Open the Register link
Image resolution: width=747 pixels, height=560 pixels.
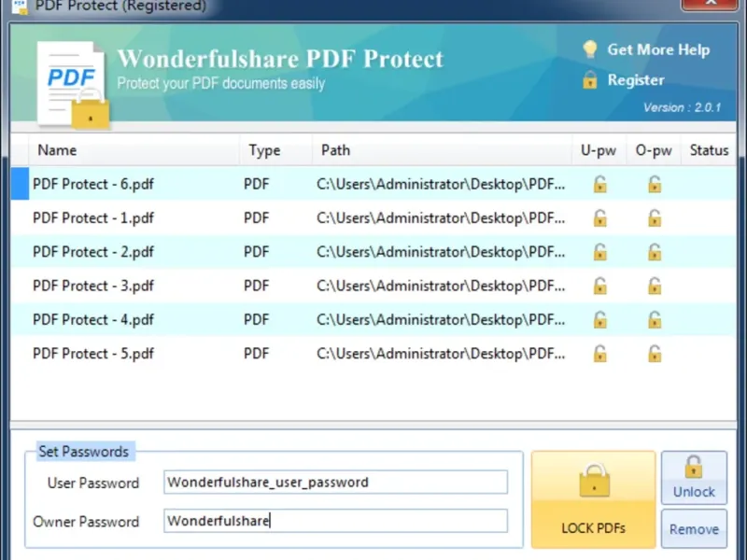[636, 80]
